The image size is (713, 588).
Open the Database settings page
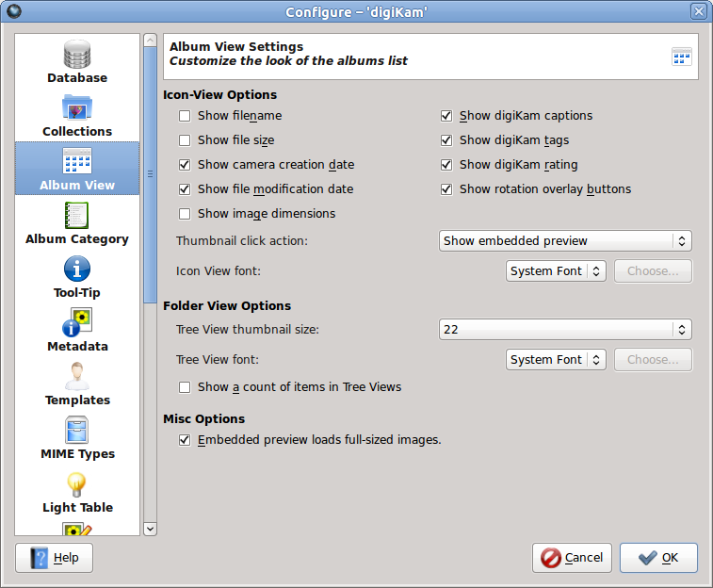click(77, 61)
